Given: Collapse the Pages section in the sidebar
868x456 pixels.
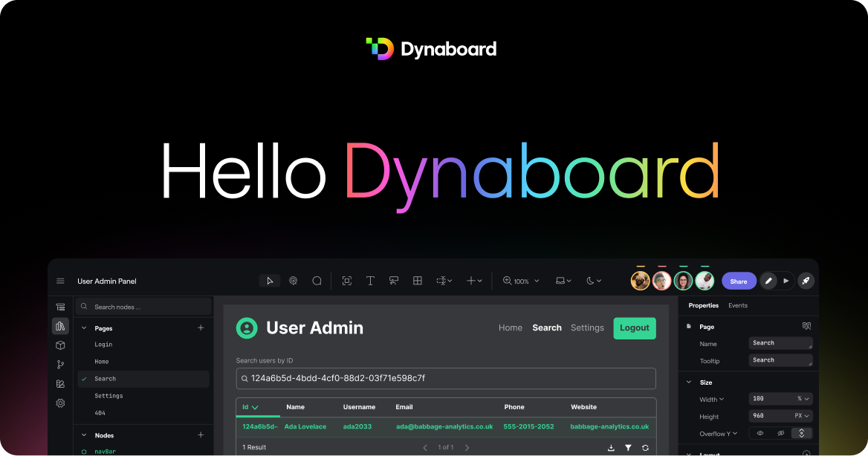Looking at the screenshot, I should pyautogui.click(x=85, y=328).
